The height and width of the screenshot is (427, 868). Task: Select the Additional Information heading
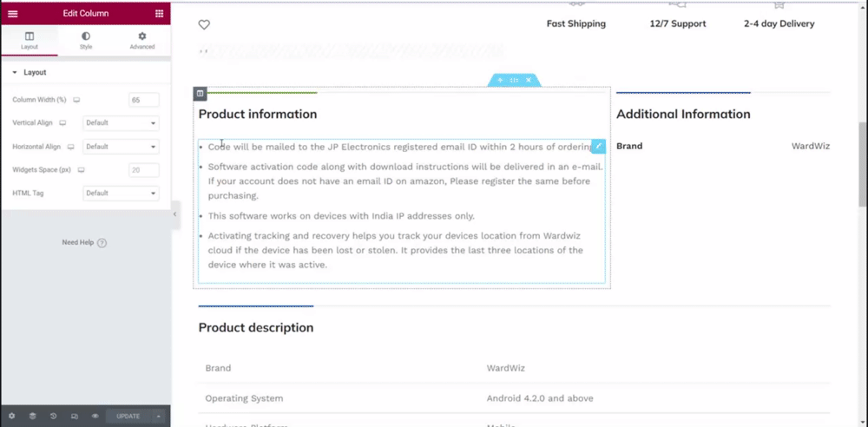point(683,114)
